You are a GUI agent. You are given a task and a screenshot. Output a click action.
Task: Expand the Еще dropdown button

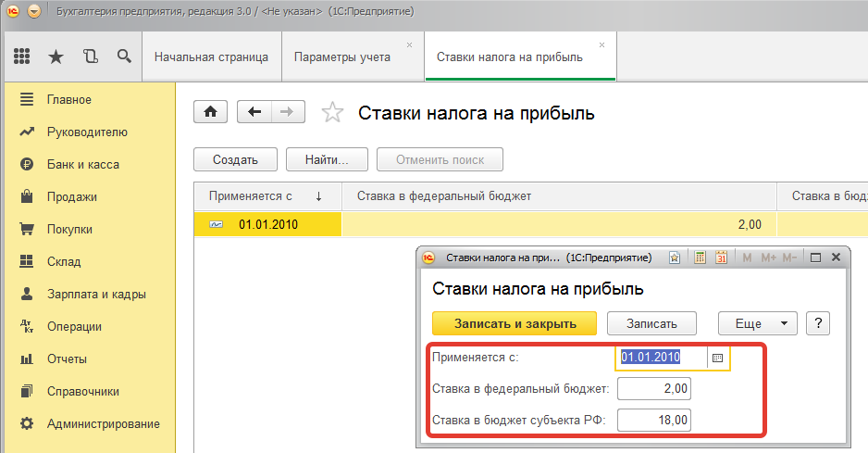(757, 323)
